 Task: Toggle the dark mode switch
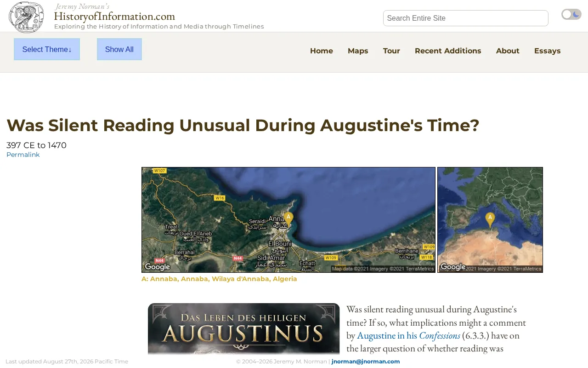coord(571,14)
